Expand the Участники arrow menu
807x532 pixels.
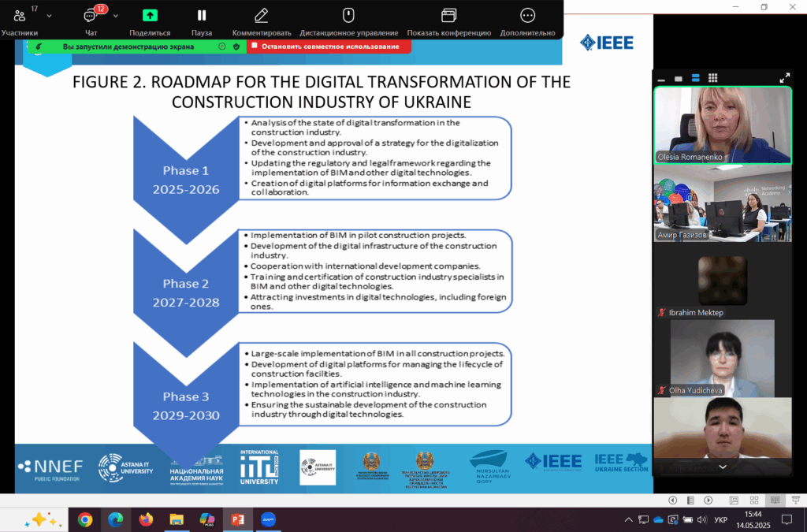[50, 16]
